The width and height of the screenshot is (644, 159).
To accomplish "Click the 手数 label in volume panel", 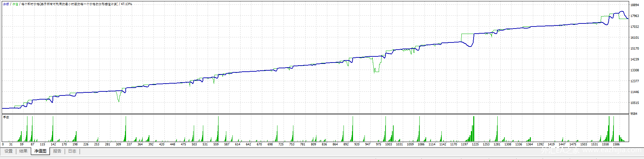I will point(6,117).
